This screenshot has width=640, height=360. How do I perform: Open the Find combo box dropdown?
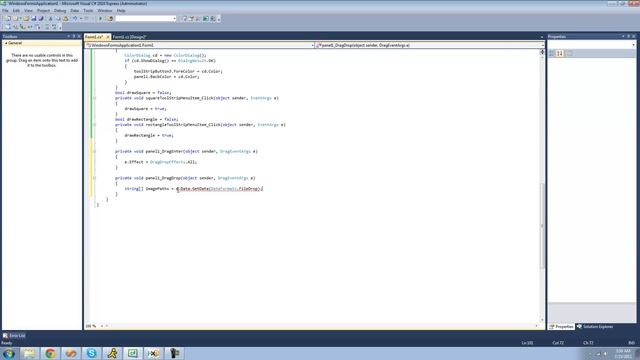(x=174, y=18)
